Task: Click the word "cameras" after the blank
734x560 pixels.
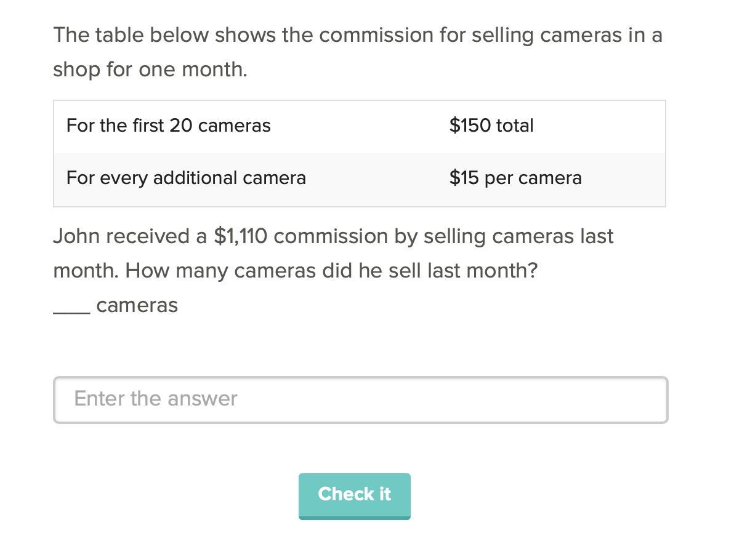Action: (x=137, y=305)
